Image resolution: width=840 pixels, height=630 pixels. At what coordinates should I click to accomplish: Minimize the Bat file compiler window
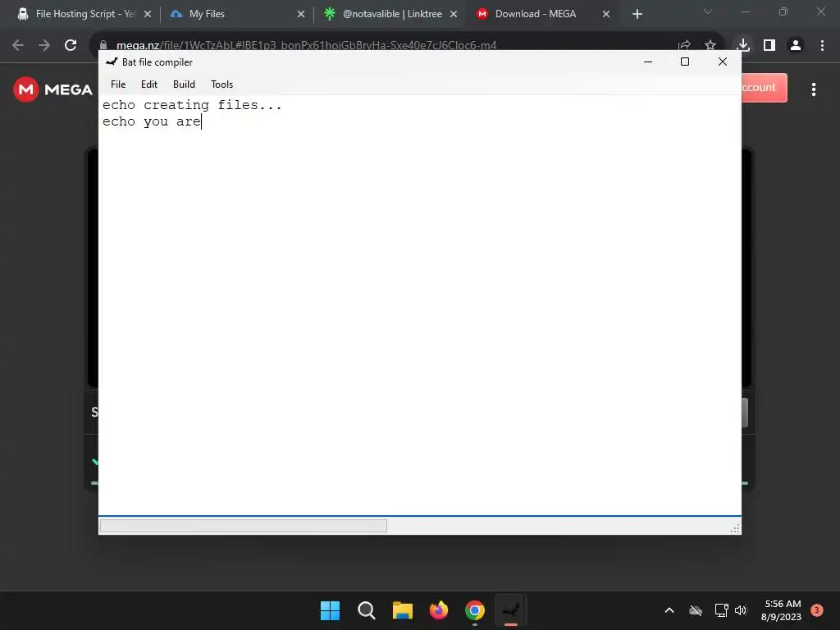pyautogui.click(x=648, y=62)
